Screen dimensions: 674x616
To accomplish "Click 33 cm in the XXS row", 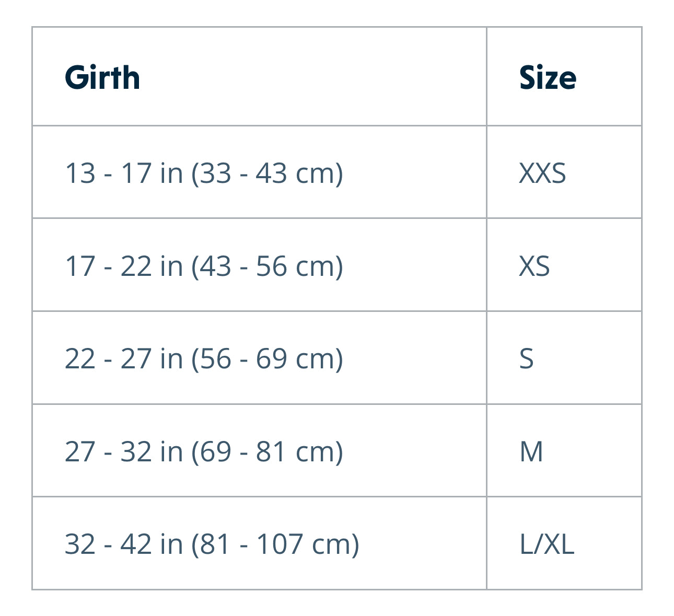I will coord(215,173).
